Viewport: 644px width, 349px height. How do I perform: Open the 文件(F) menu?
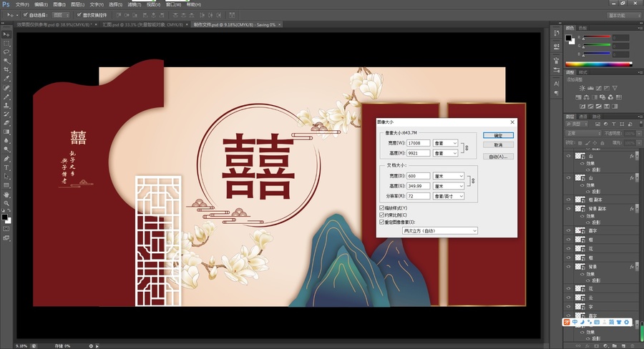tap(21, 4)
